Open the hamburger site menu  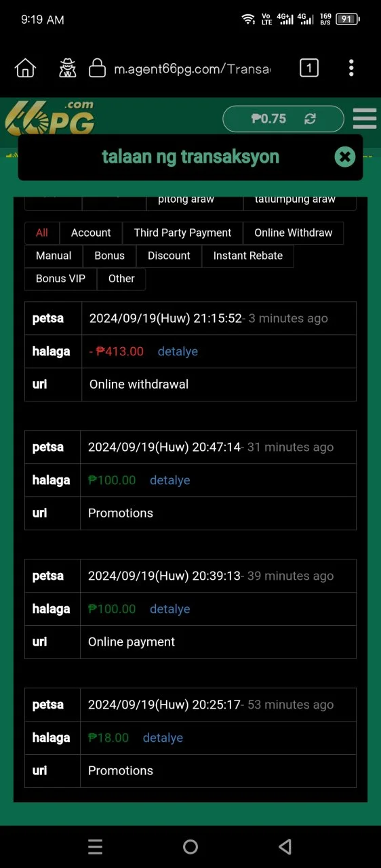pyautogui.click(x=365, y=119)
